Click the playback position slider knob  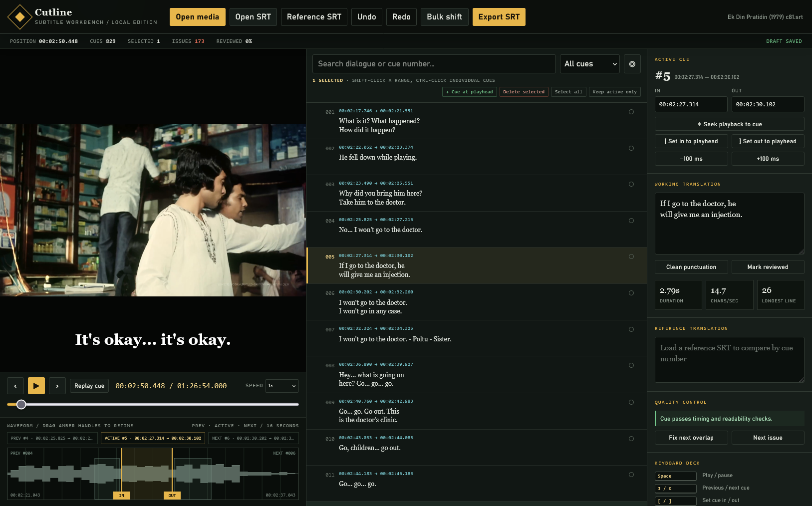pyautogui.click(x=21, y=404)
